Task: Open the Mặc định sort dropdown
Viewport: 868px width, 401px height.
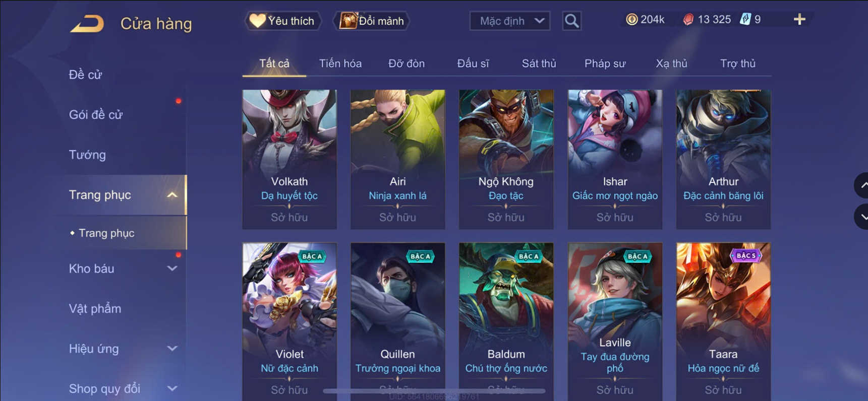Action: click(x=509, y=21)
